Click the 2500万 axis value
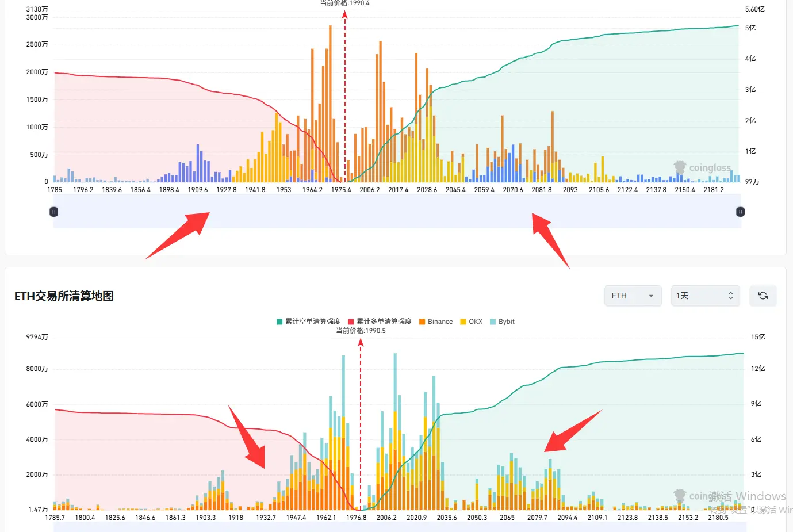The image size is (793, 532). pyautogui.click(x=37, y=44)
